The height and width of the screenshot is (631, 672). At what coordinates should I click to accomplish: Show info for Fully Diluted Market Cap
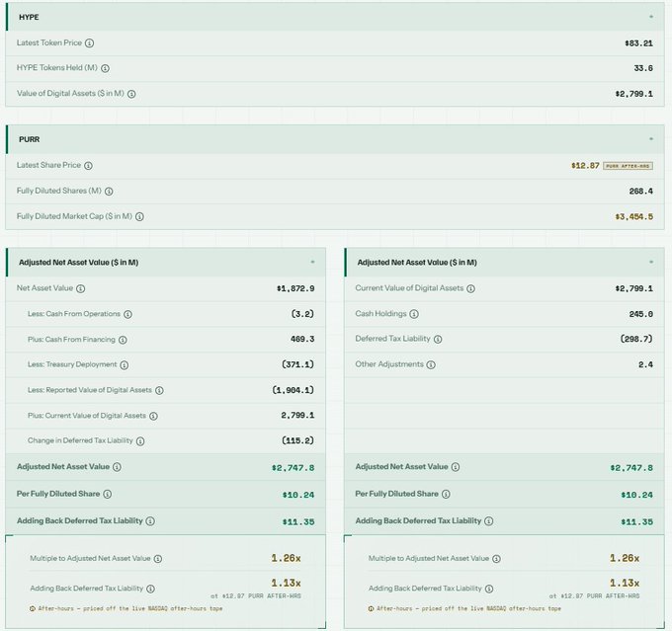(139, 217)
